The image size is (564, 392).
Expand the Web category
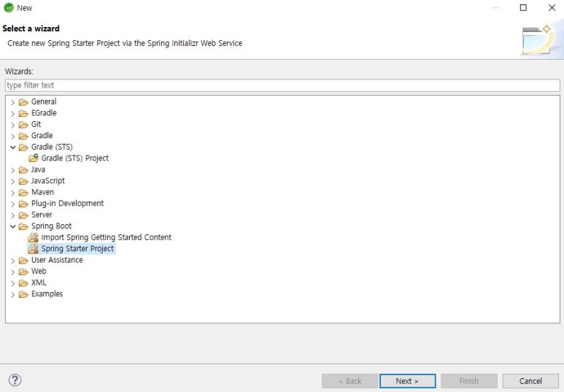click(x=12, y=272)
